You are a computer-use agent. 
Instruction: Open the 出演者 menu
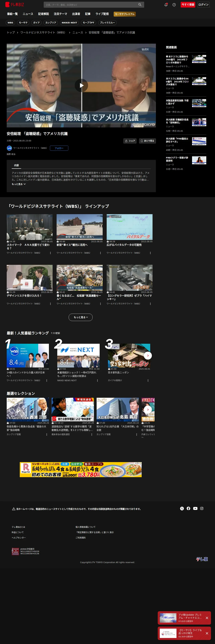pyautogui.click(x=76, y=14)
